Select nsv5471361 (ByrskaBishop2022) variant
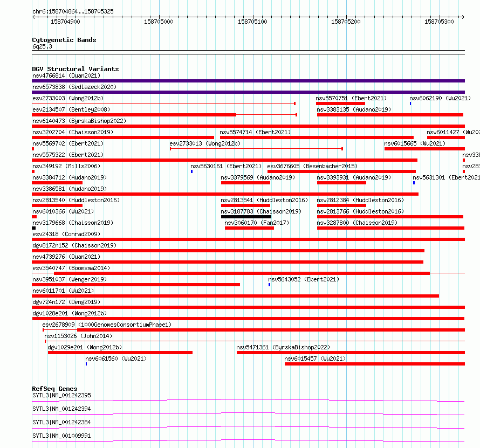Screen dimensions: 480x448 (x=351, y=353)
